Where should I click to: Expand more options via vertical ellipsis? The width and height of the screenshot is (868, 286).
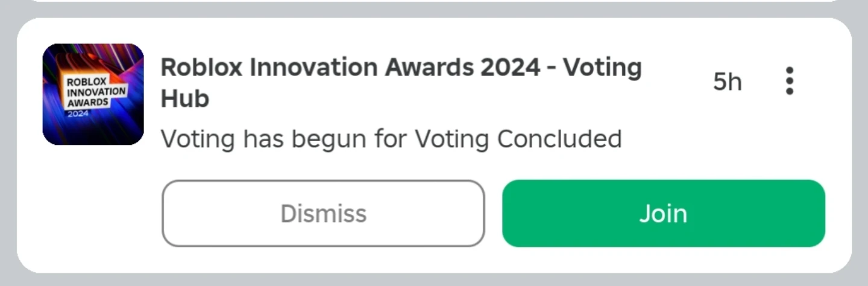[x=789, y=81]
